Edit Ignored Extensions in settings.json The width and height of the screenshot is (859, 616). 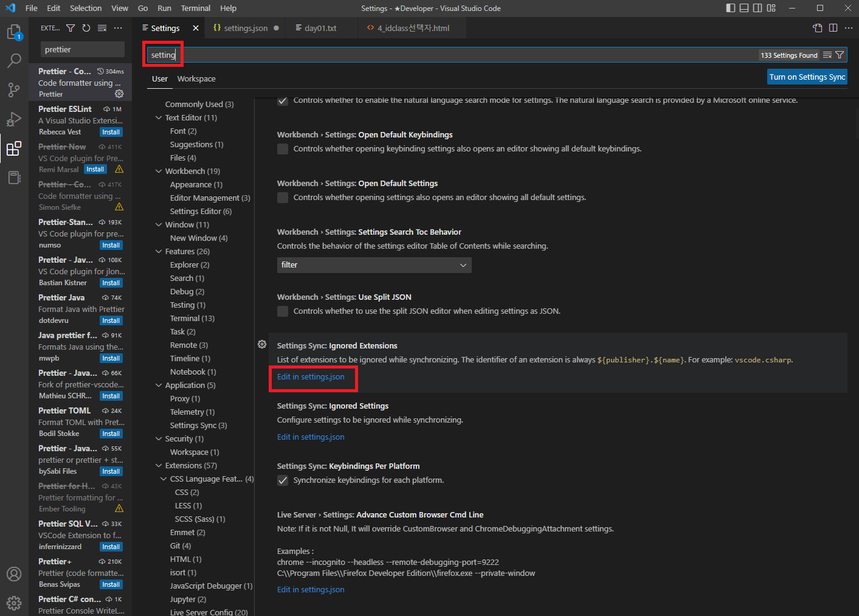[311, 376]
